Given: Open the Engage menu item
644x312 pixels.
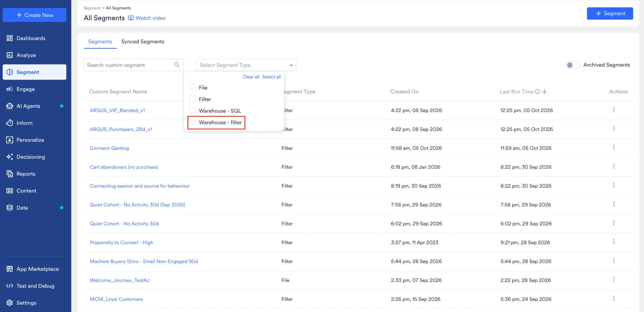Looking at the screenshot, I should click(34, 89).
